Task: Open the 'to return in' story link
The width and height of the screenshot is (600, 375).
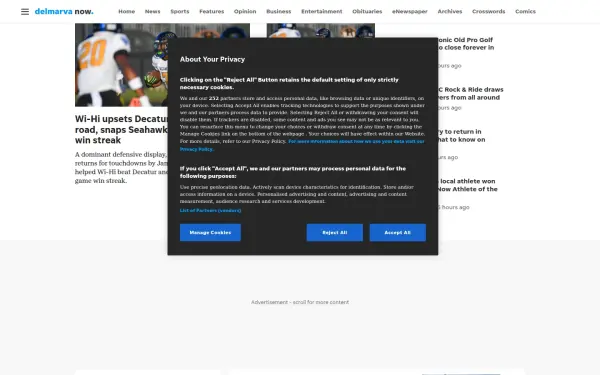Action: click(x=461, y=135)
